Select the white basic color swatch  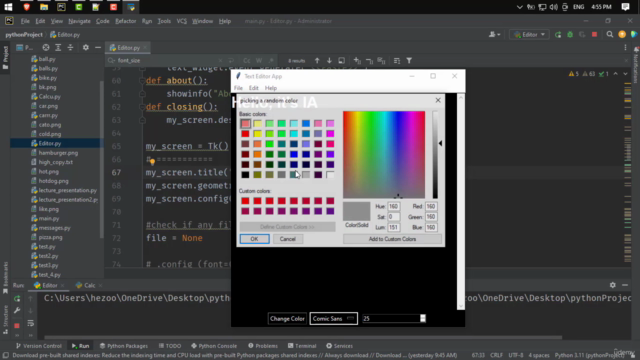330,175
